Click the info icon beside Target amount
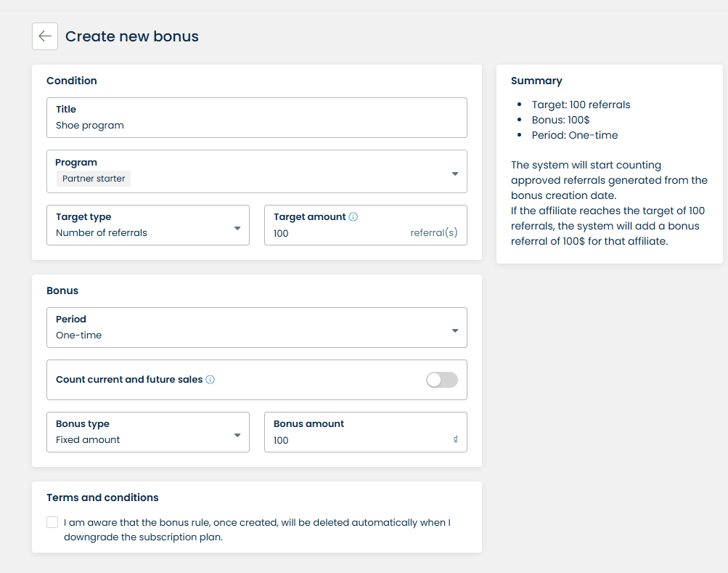 (x=353, y=217)
